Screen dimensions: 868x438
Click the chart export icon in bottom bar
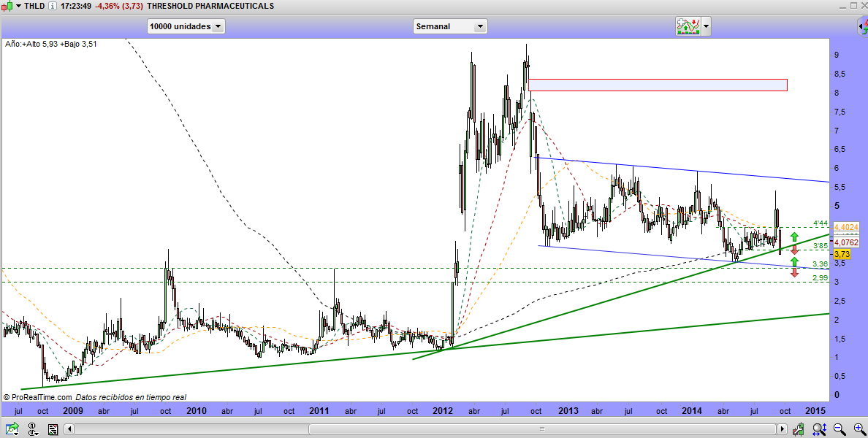12,429
